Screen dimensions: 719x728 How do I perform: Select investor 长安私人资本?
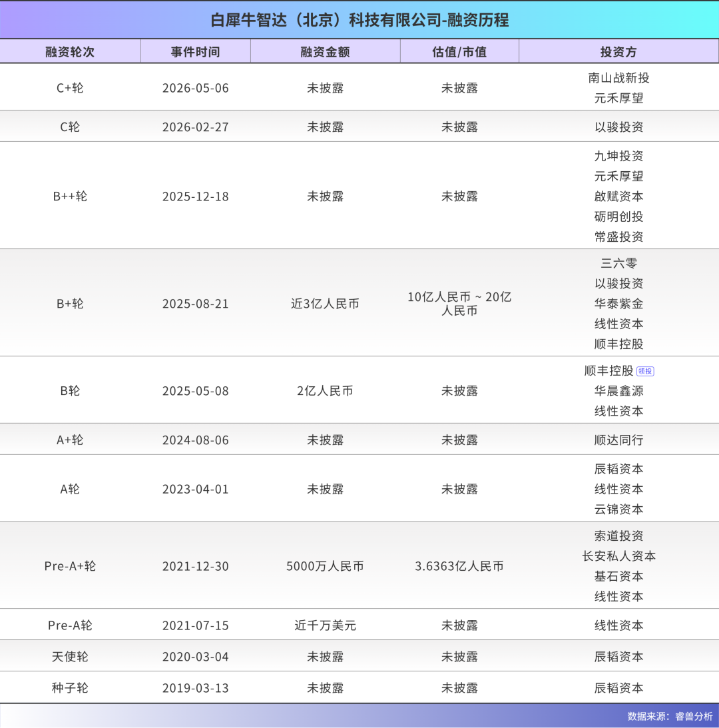coord(618,555)
